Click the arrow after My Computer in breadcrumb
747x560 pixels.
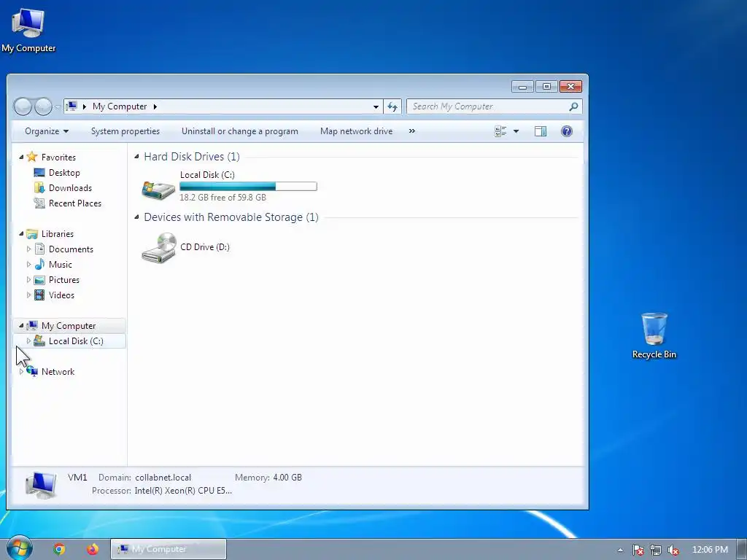tap(155, 106)
